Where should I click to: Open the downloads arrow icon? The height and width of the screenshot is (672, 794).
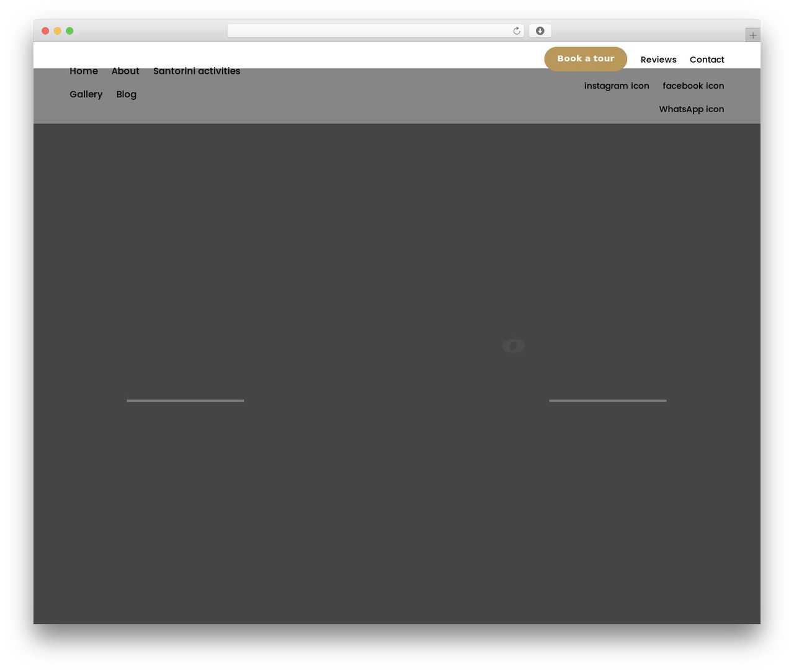coord(540,31)
